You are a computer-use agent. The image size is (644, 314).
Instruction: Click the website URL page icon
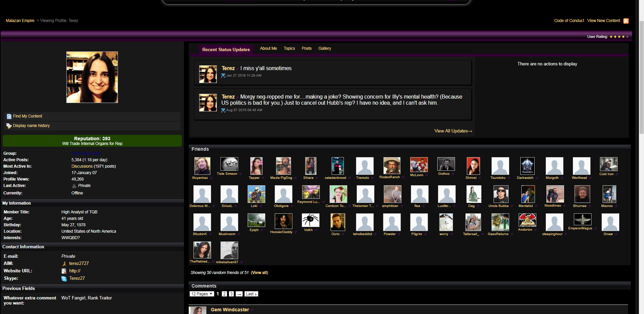coord(64,271)
